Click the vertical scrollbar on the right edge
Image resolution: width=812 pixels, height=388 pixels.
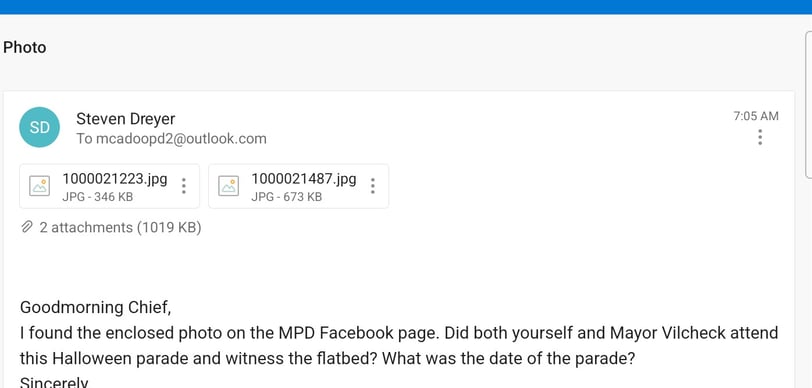(808, 105)
